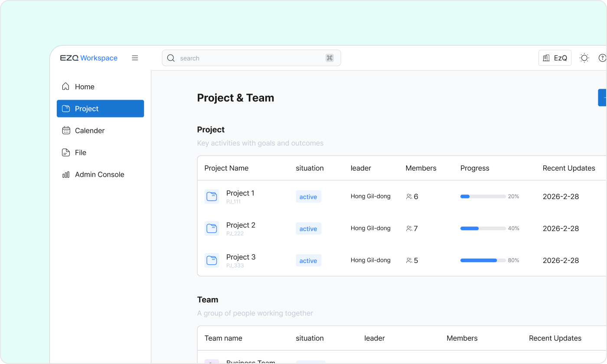Click the command shortcut icon in search

[x=330, y=58]
